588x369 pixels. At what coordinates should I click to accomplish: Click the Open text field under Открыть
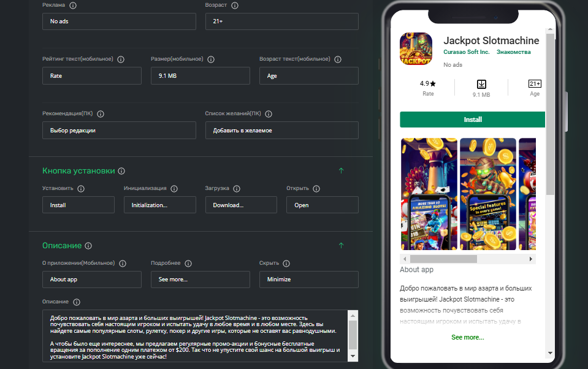[x=323, y=205]
